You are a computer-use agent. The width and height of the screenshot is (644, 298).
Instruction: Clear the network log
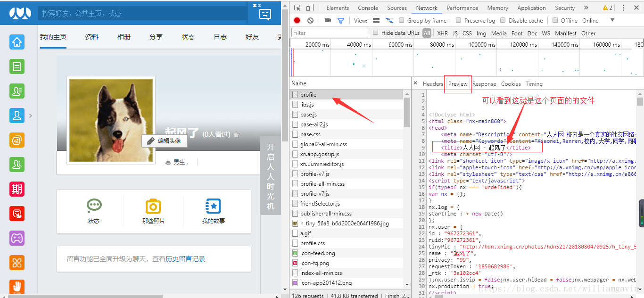[310, 20]
